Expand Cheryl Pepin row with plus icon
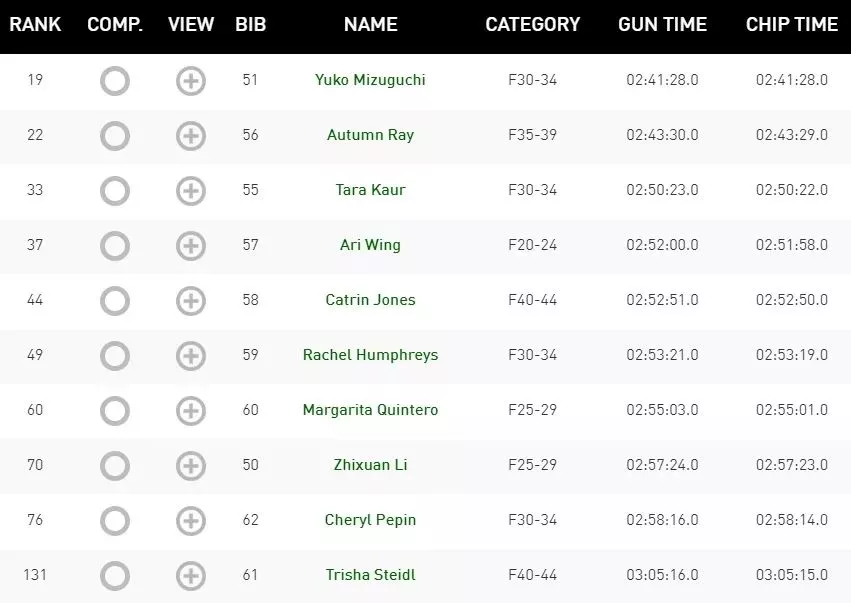Image resolution: width=851 pixels, height=603 pixels. tap(190, 521)
